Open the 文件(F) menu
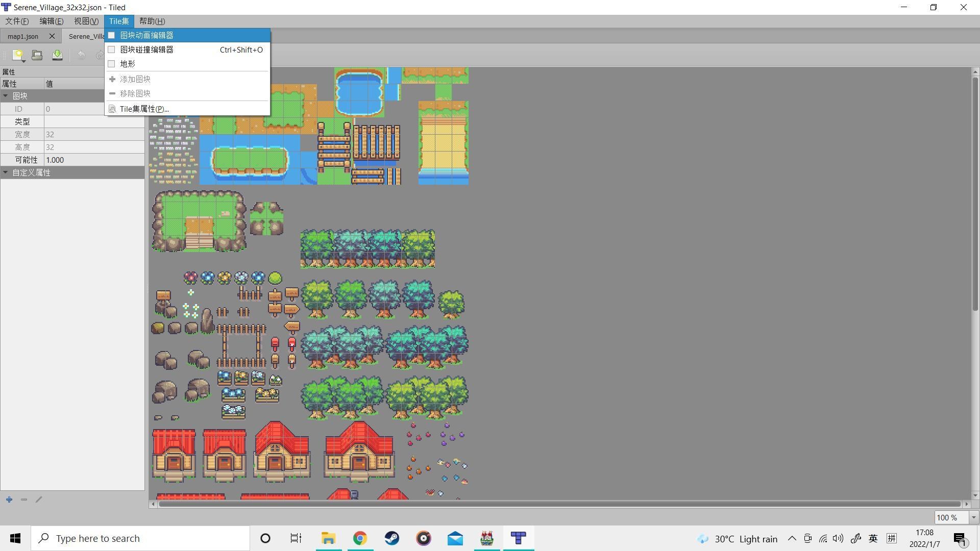The height and width of the screenshot is (551, 980). (x=17, y=21)
